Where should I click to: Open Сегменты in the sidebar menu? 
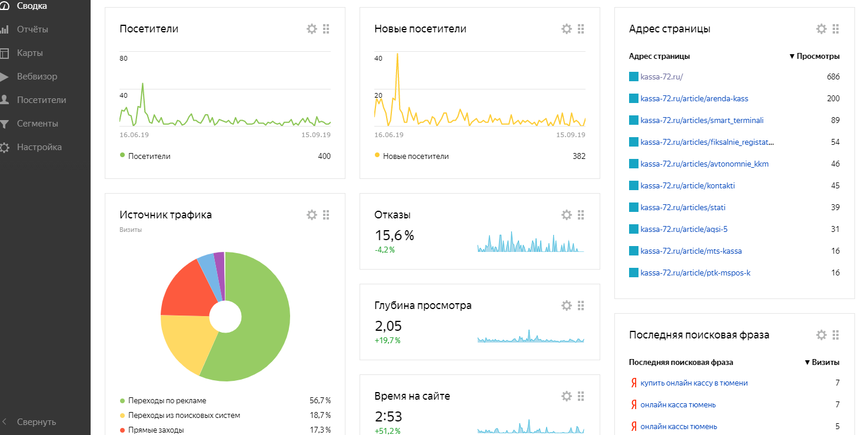click(37, 124)
